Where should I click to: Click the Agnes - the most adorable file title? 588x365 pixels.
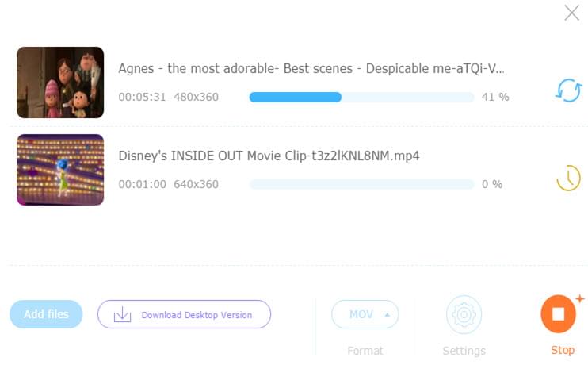(311, 68)
